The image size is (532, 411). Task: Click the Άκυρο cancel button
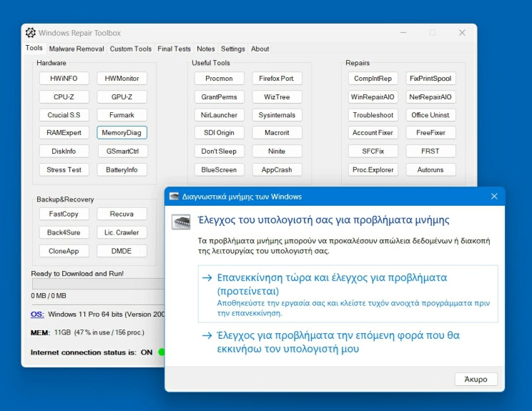coord(476,379)
